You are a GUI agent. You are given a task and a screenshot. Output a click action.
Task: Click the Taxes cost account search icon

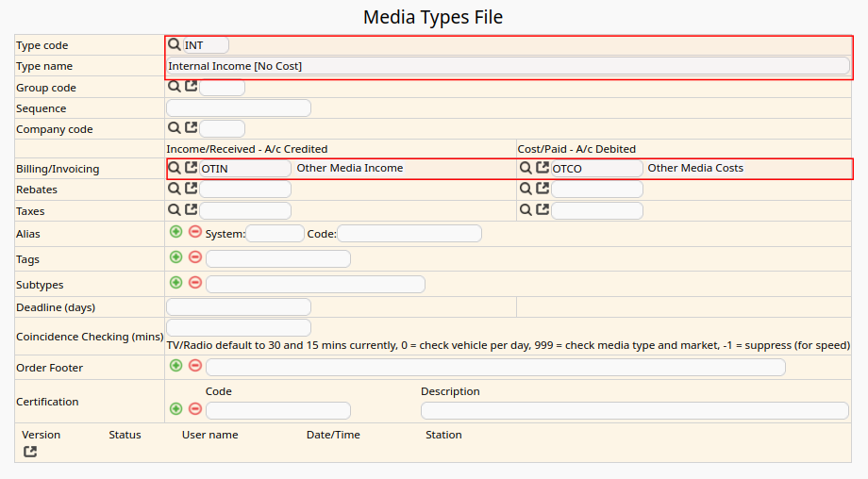point(526,210)
